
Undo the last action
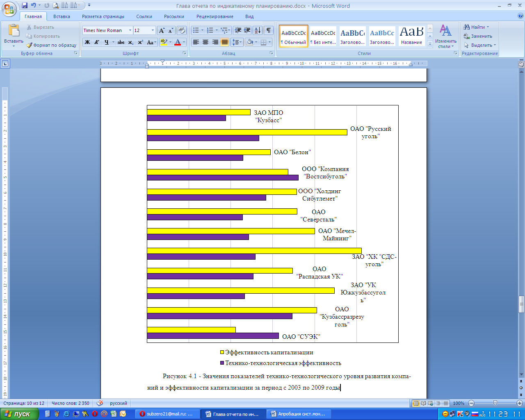(33, 5)
